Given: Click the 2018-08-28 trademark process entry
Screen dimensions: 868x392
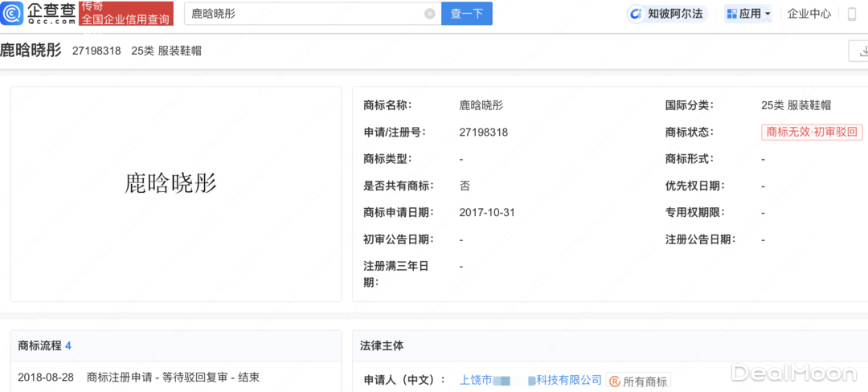Looking at the screenshot, I should tap(138, 377).
